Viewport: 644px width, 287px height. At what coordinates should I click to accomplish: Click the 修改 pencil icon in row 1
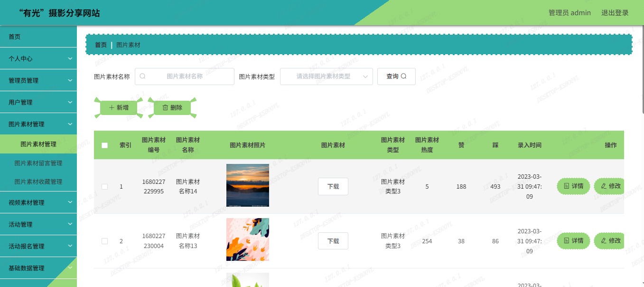click(604, 186)
